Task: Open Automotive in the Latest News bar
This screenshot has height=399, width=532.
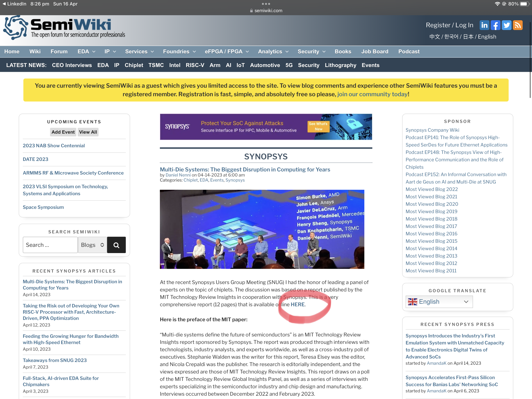Action: click(265, 65)
